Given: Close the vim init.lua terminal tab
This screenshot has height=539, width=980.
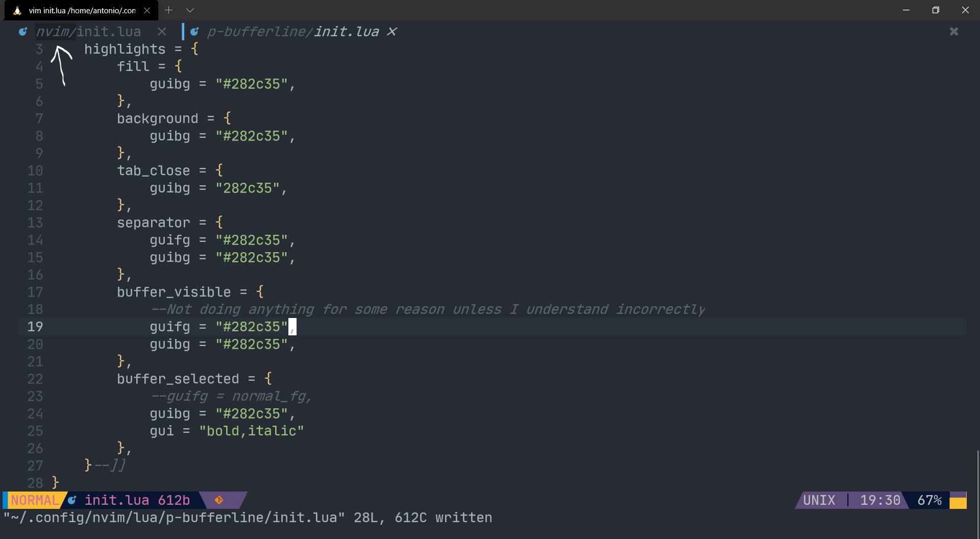Looking at the screenshot, I should tap(147, 10).
